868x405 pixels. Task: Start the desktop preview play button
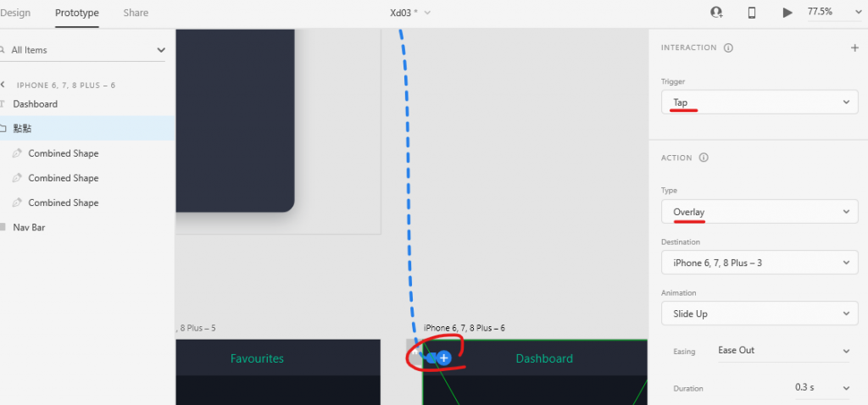tap(787, 13)
